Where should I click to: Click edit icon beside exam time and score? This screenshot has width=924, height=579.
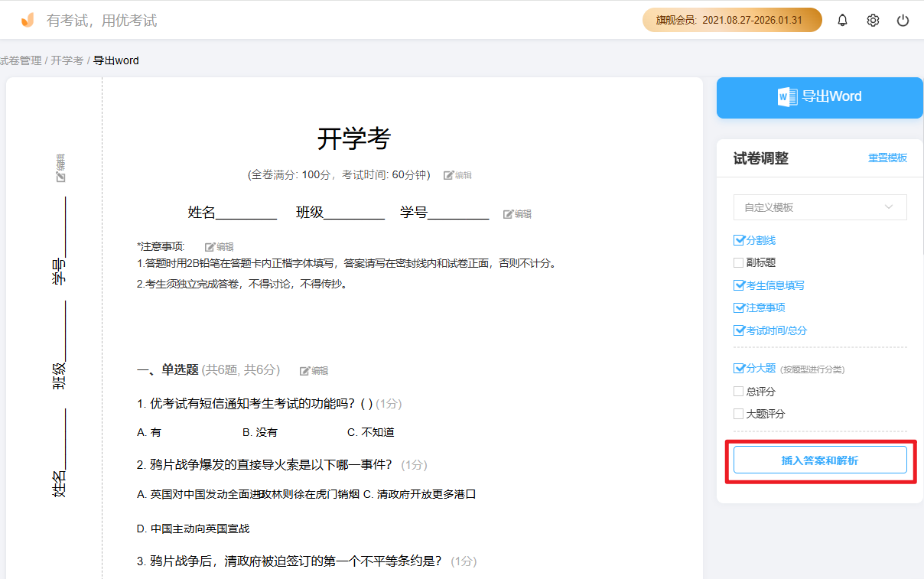pos(457,175)
